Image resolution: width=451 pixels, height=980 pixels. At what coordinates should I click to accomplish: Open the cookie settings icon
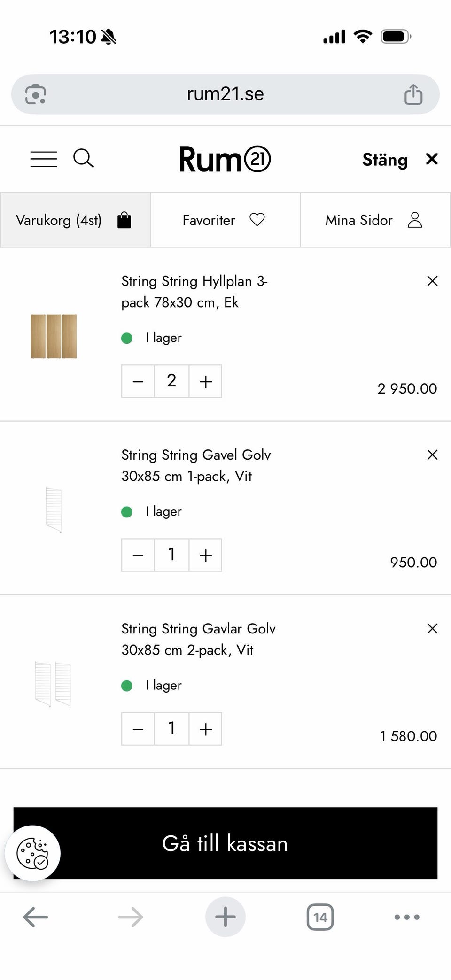point(32,853)
